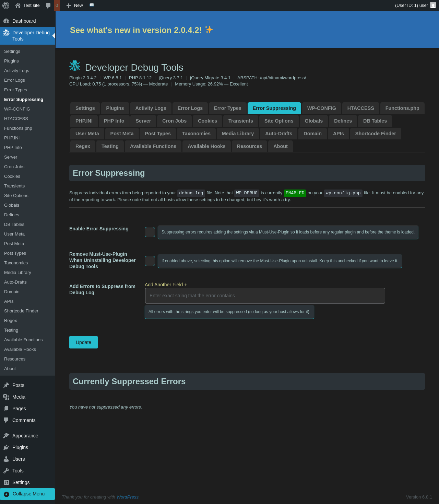Open Media via its sidebar icon
The image size is (439, 504).
click(6, 397)
